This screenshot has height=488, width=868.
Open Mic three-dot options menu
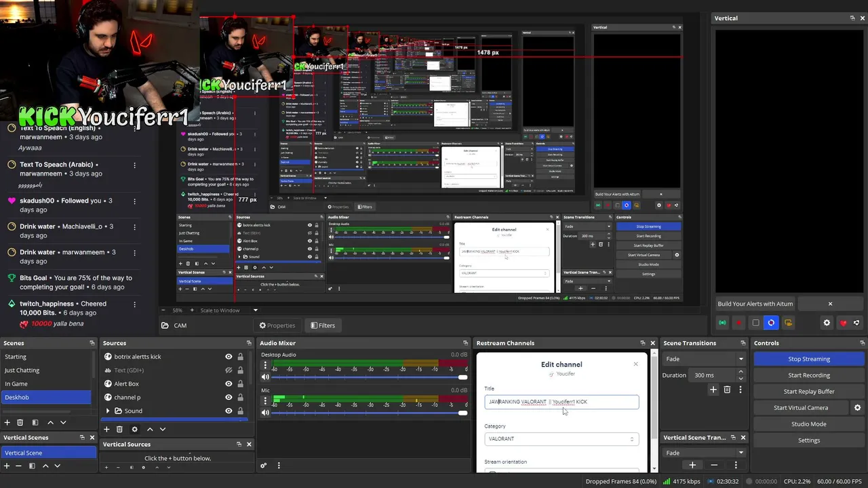265,401
